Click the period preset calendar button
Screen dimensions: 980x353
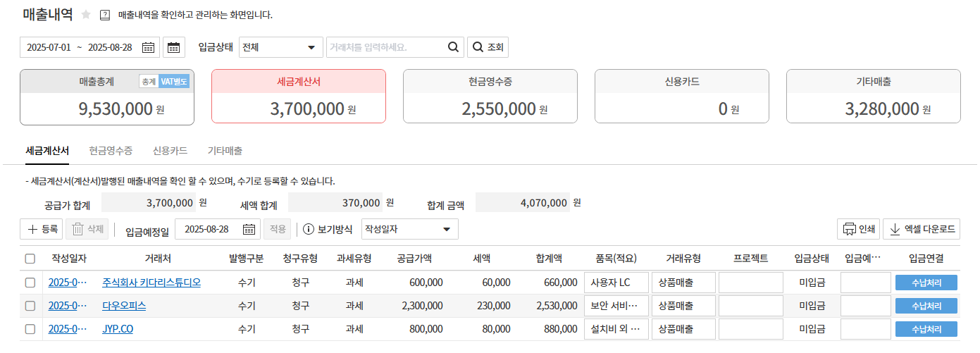point(173,48)
